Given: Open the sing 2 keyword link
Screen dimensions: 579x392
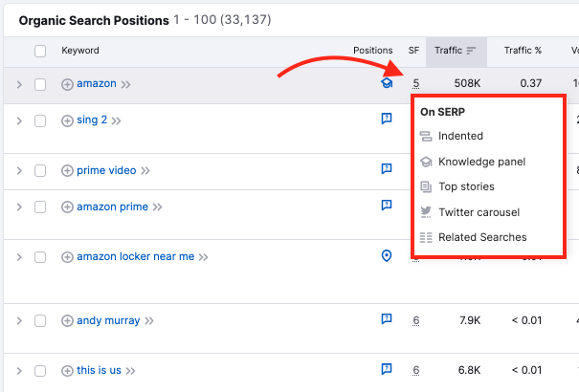Looking at the screenshot, I should click(92, 120).
